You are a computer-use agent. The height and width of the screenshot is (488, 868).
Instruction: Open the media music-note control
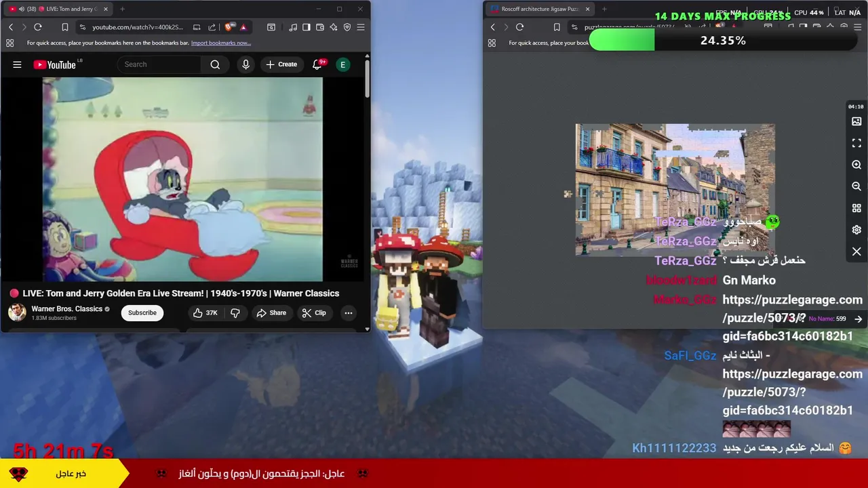click(293, 27)
